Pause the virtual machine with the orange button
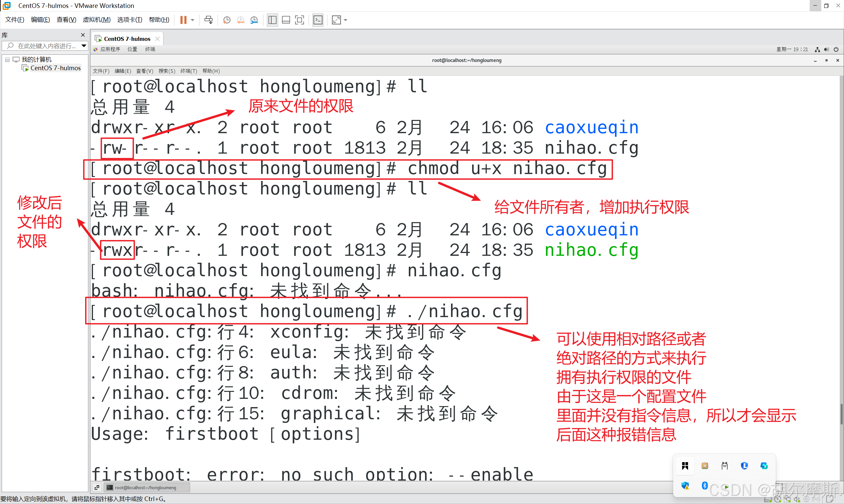 183,20
